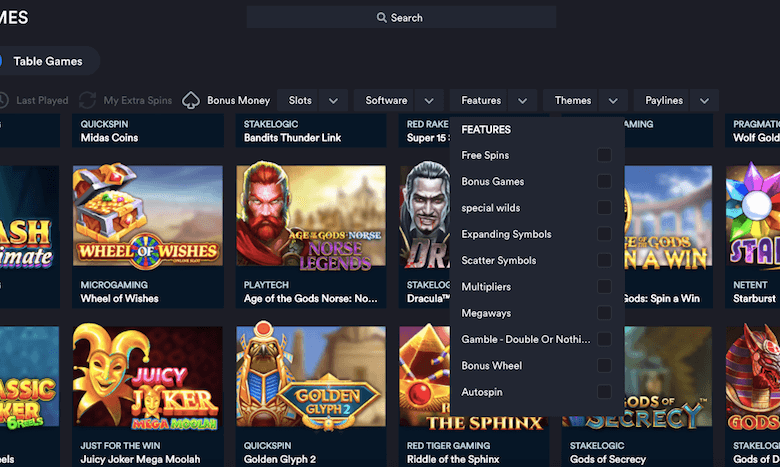Image resolution: width=780 pixels, height=467 pixels.
Task: Select Bonus Games feature label
Action: point(492,182)
